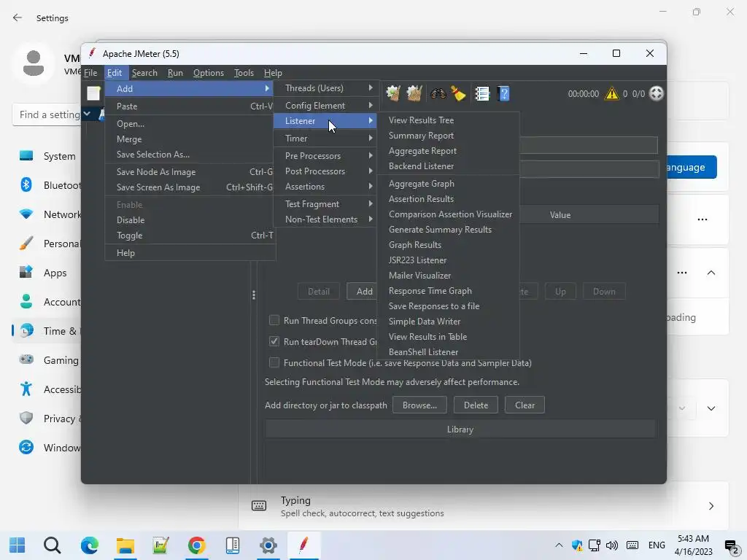This screenshot has width=747, height=560.
Task: Click Settings back arrow
Action: click(18, 17)
